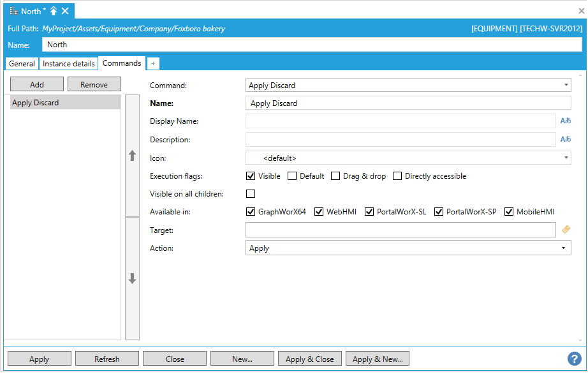Check Visible on all children box

click(x=251, y=194)
